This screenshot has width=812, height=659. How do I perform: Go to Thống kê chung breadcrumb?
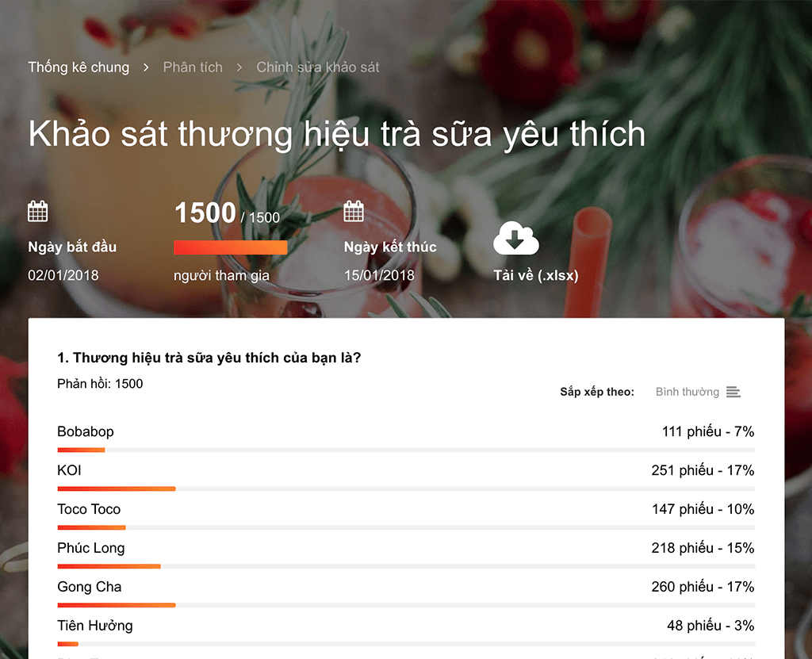[x=79, y=67]
